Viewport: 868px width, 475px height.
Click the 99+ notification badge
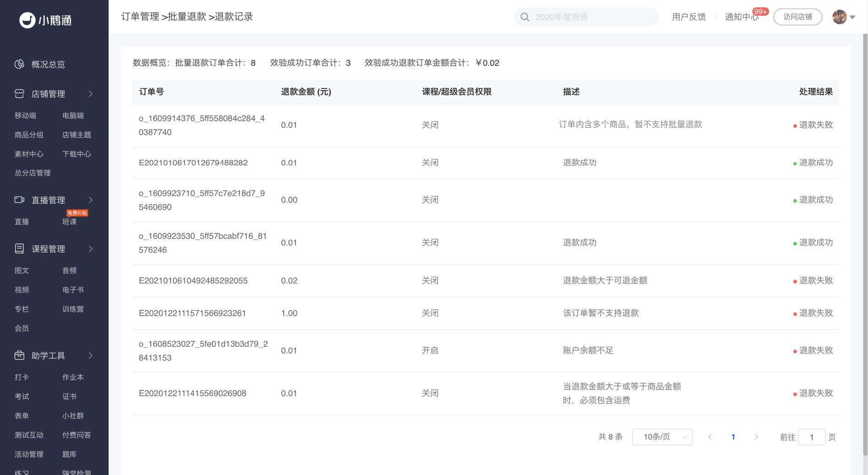click(760, 11)
